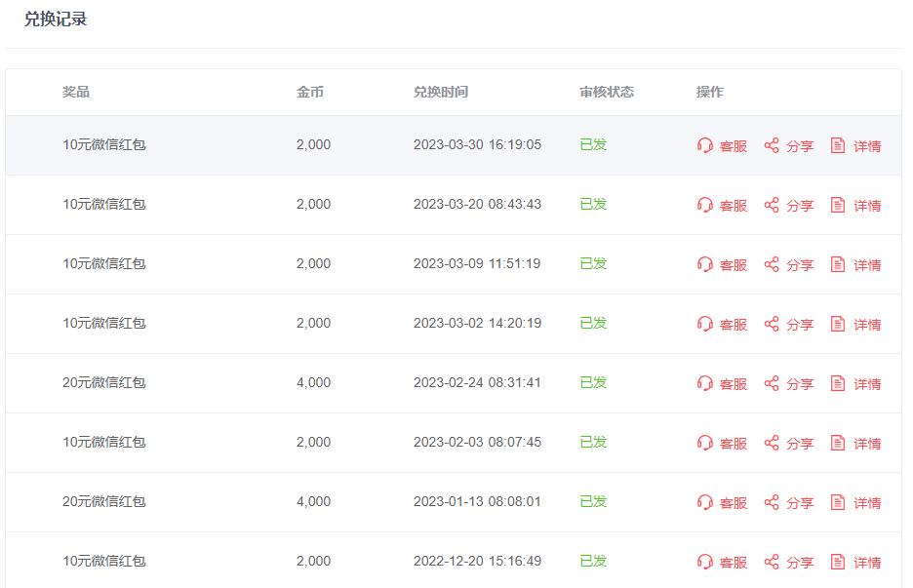Image resolution: width=913 pixels, height=588 pixels.
Task: Open 客服 link for the 2023-03-30 record
Action: [x=734, y=146]
